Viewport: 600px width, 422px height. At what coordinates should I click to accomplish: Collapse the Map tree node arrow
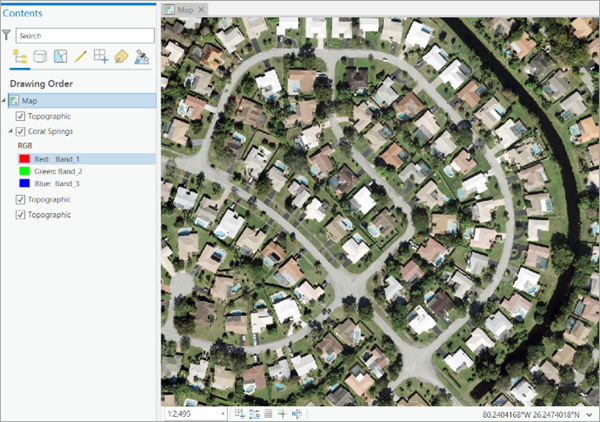pos(5,101)
